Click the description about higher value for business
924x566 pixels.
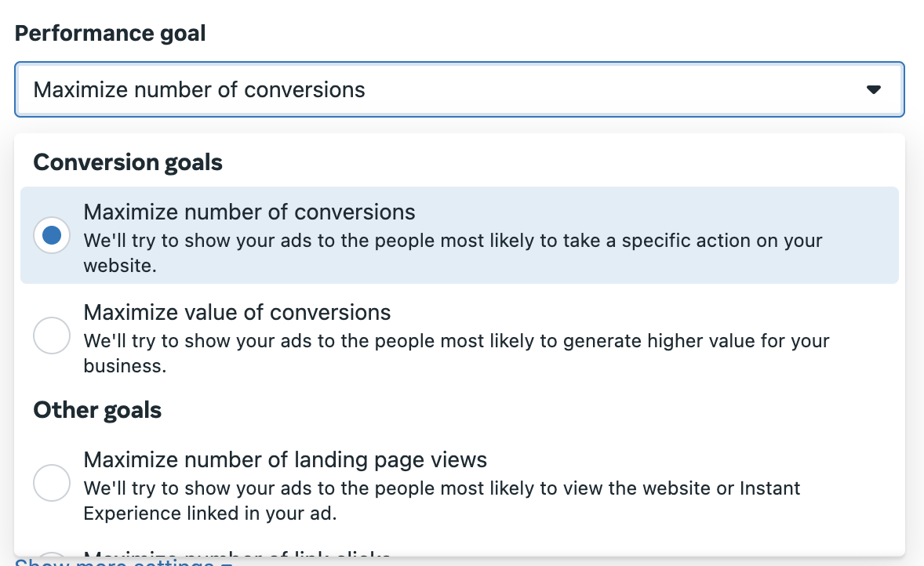click(456, 354)
